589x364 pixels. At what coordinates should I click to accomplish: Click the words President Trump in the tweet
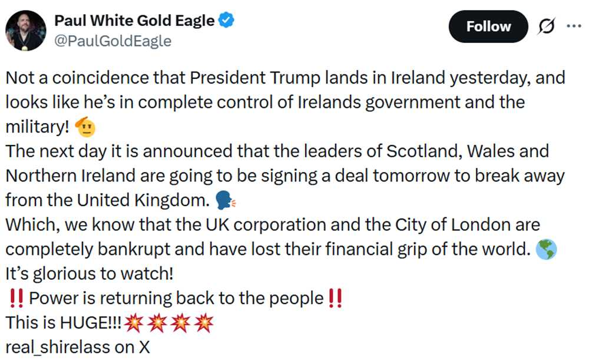click(254, 78)
